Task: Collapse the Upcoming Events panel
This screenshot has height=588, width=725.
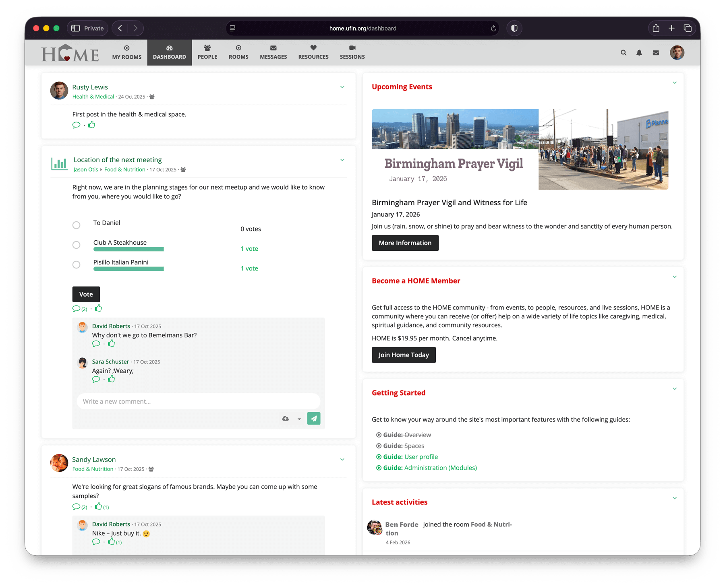Action: (x=675, y=83)
